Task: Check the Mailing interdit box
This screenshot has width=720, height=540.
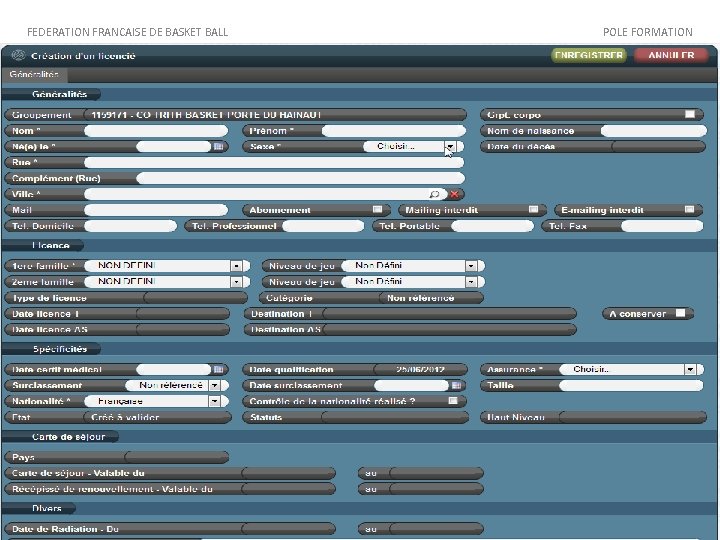Action: click(x=533, y=210)
